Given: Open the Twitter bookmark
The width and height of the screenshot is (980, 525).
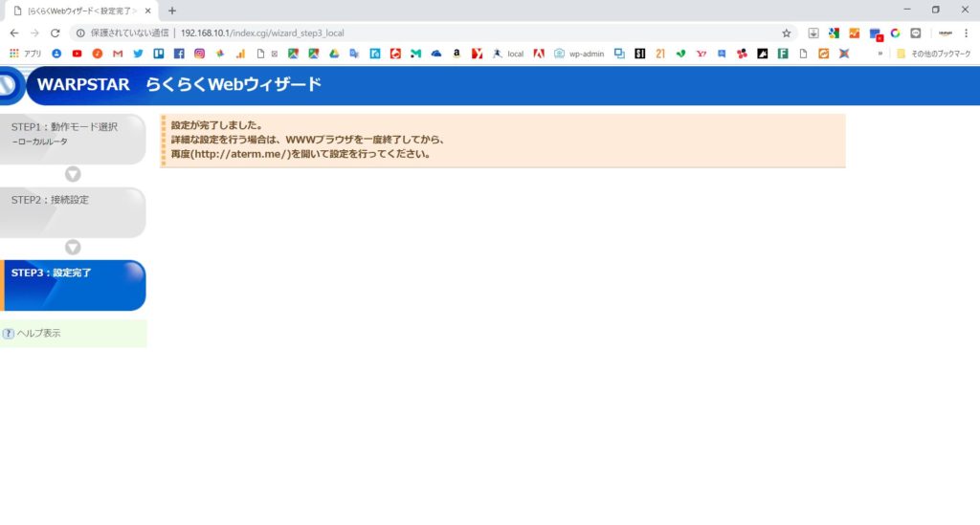Looking at the screenshot, I should coord(138,54).
